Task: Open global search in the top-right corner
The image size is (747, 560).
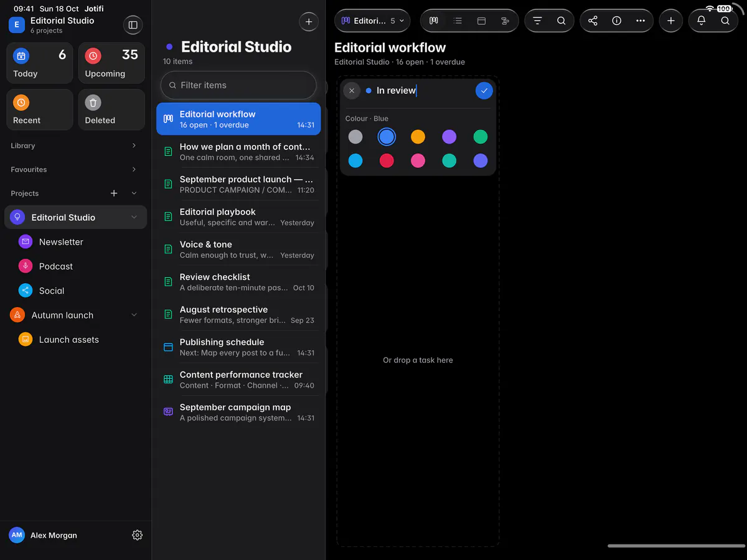Action: pos(725,21)
